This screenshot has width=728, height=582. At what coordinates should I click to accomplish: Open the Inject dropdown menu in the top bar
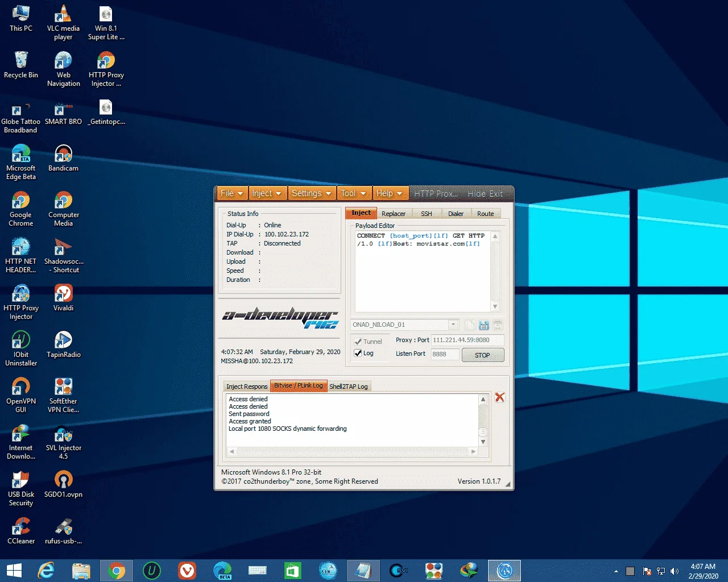click(267, 193)
